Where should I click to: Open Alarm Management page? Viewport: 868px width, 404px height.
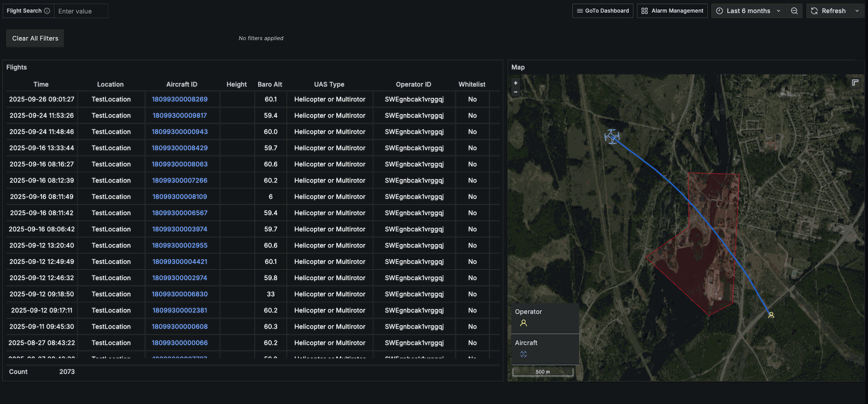pos(672,11)
